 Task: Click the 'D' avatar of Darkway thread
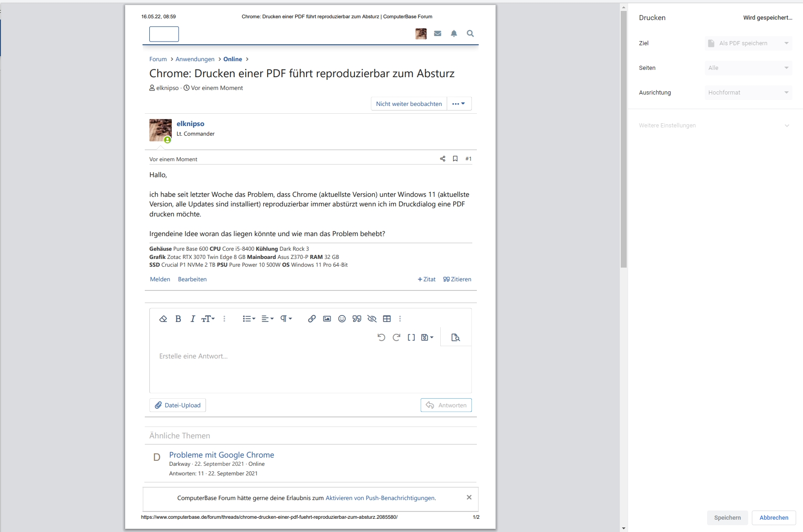pos(157,457)
